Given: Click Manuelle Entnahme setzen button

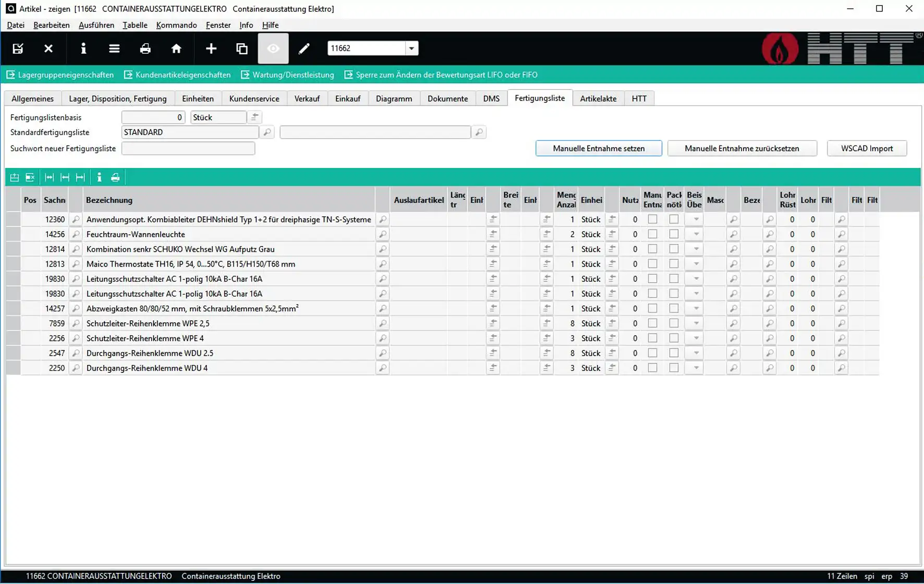Looking at the screenshot, I should [x=599, y=149].
